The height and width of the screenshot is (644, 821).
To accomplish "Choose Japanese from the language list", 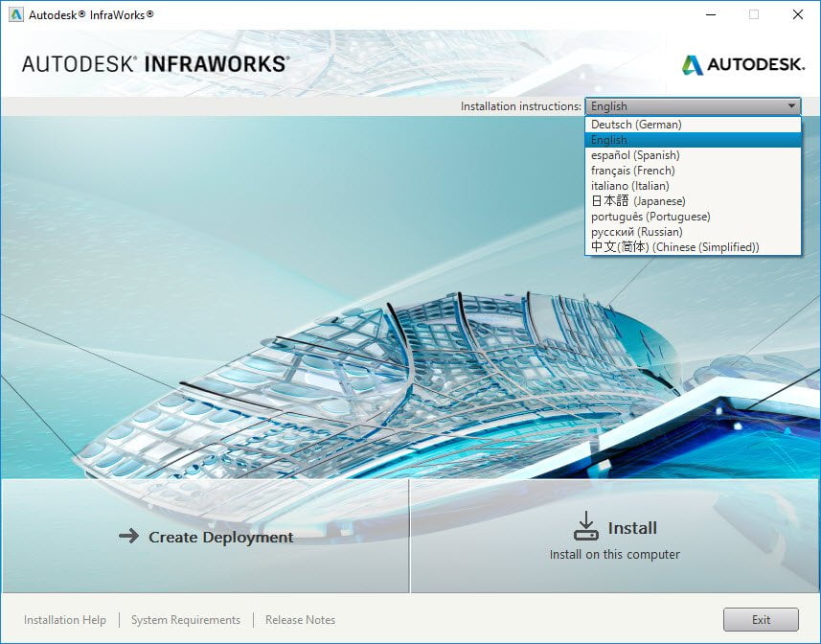I will (693, 201).
